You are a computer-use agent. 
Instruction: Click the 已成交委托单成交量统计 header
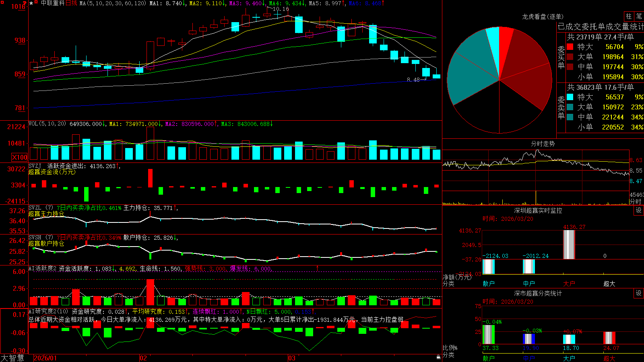(x=601, y=27)
